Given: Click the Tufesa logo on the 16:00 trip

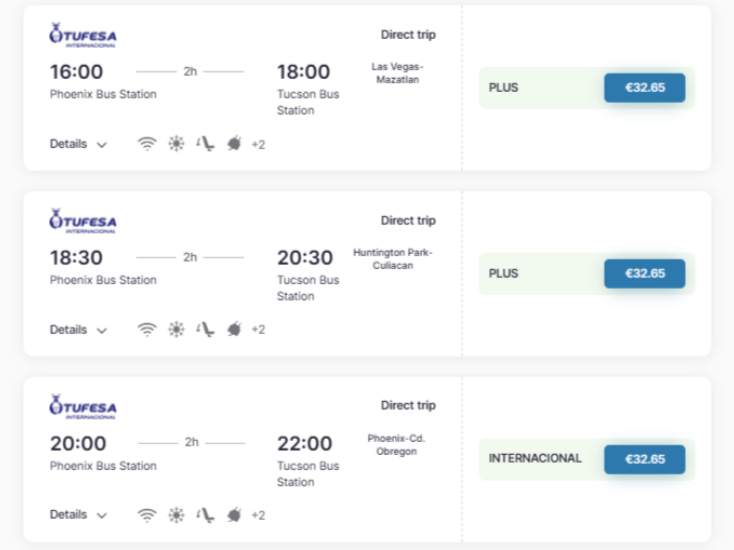Looking at the screenshot, I should [83, 35].
